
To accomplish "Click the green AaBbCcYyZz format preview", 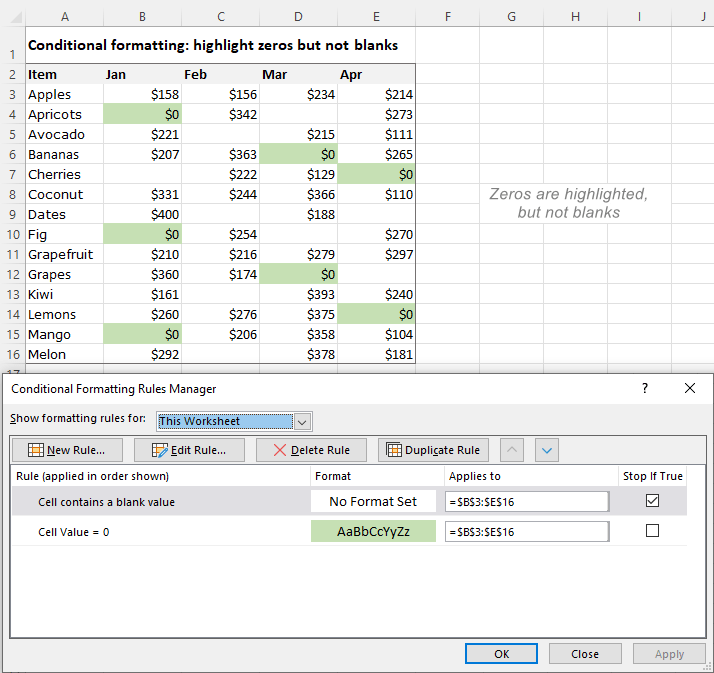I will pyautogui.click(x=373, y=531).
